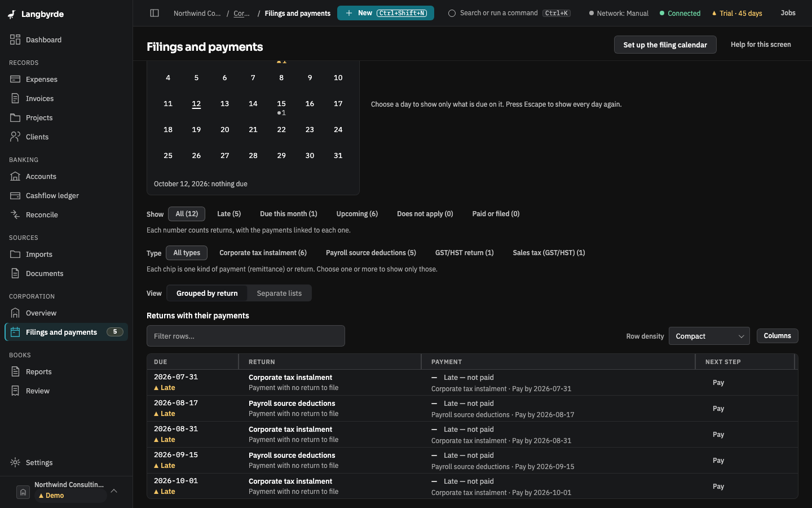This screenshot has width=812, height=508.
Task: Show only Late (5) filings
Action: point(229,214)
